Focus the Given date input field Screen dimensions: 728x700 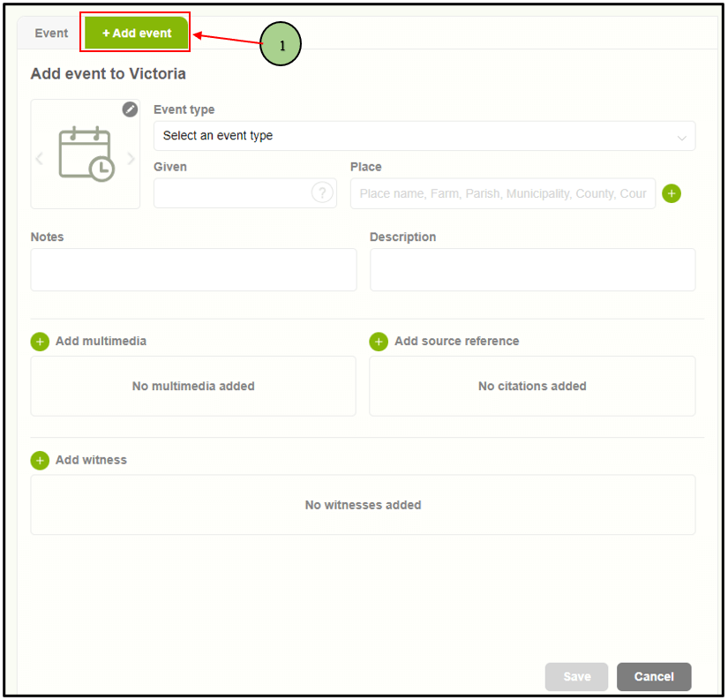coord(231,193)
